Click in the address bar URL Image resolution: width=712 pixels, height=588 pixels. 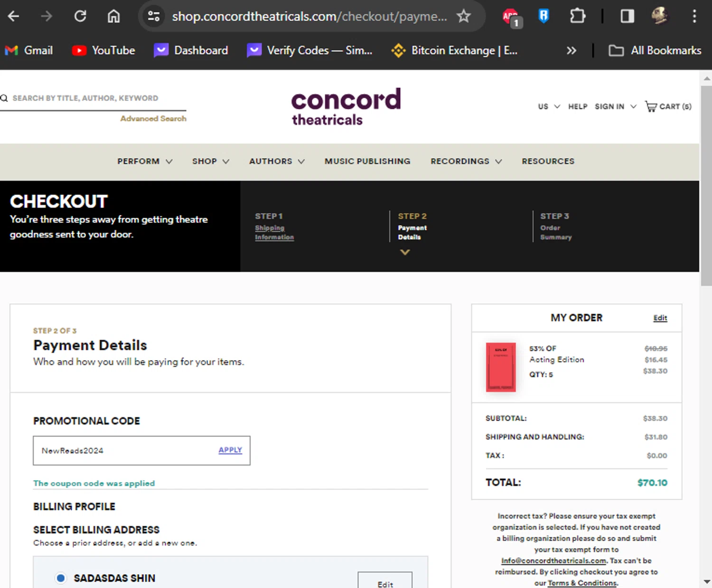point(309,17)
